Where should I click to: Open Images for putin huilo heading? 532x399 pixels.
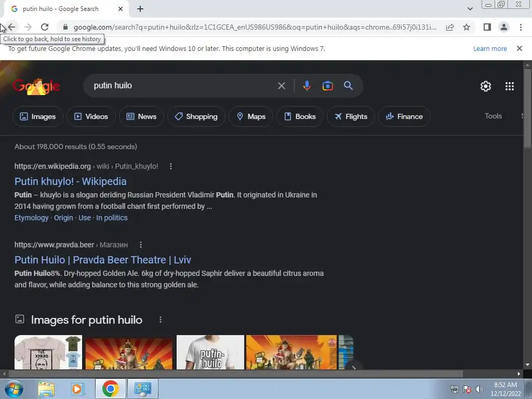[x=87, y=320]
